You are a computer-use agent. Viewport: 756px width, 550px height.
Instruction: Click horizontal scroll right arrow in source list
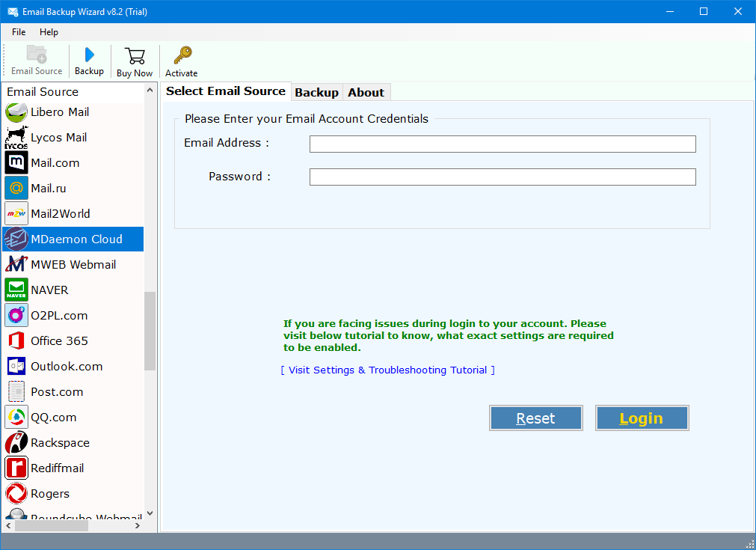click(138, 526)
